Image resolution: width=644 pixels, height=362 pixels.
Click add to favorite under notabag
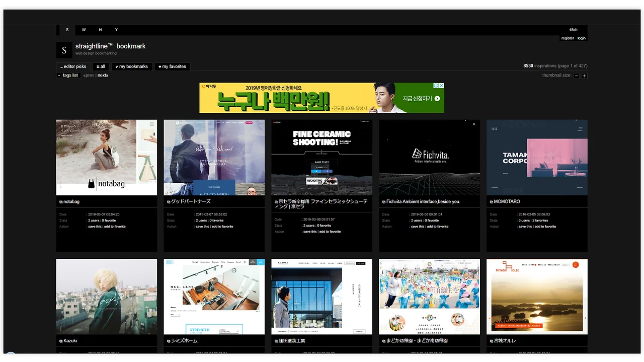[x=115, y=227]
